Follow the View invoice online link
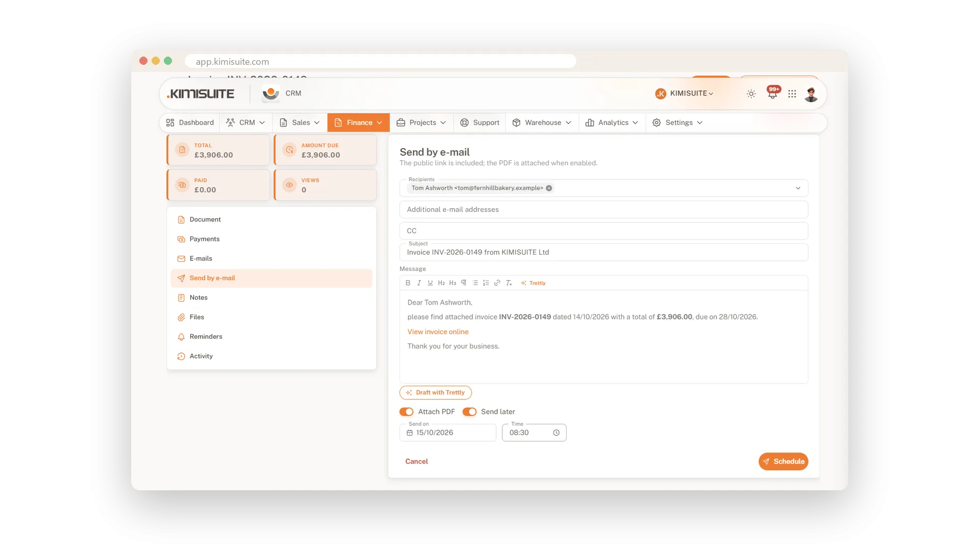Image resolution: width=980 pixels, height=551 pixels. pyautogui.click(x=438, y=332)
